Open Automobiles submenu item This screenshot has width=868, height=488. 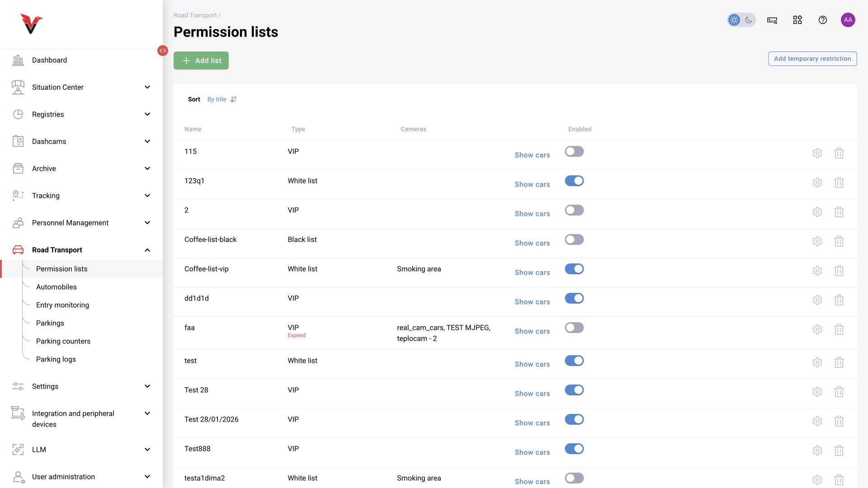(x=57, y=287)
